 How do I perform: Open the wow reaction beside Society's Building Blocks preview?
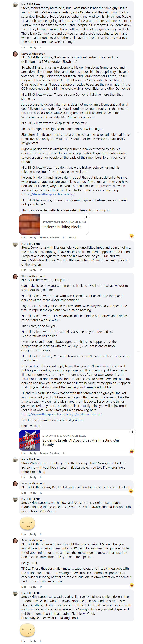point(131,236)
